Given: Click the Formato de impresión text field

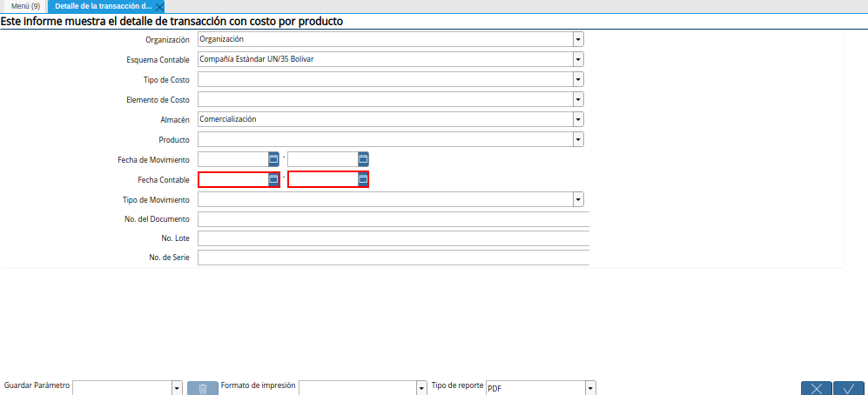Looking at the screenshot, I should 358,388.
